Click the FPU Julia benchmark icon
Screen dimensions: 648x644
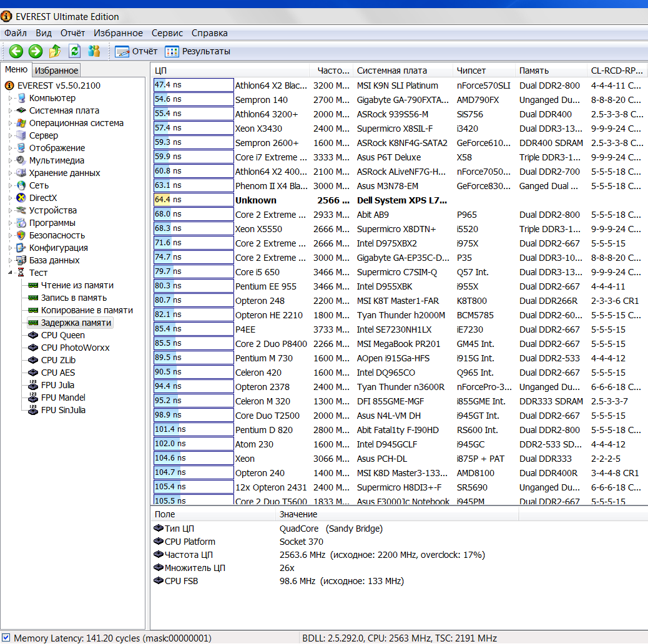pyautogui.click(x=33, y=385)
